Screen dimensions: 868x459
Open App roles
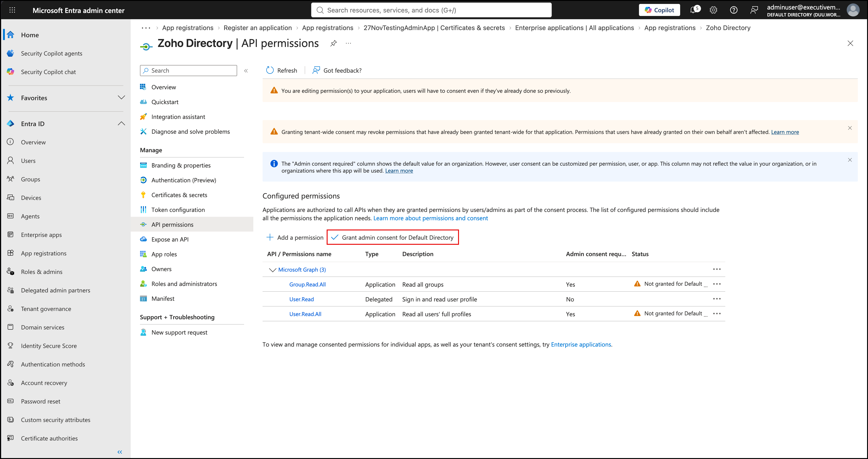[164, 254]
